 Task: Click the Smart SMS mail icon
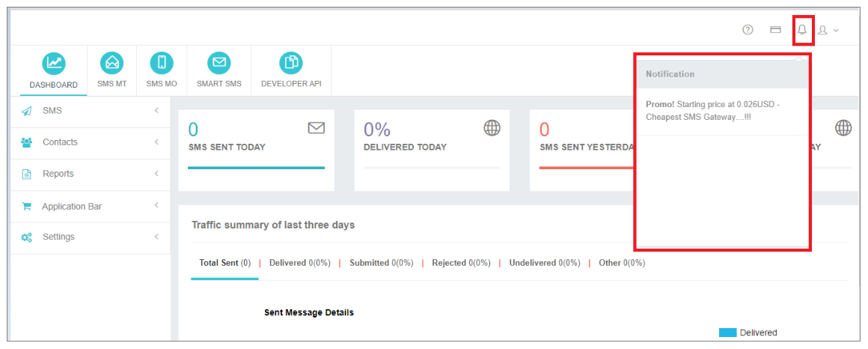[218, 63]
